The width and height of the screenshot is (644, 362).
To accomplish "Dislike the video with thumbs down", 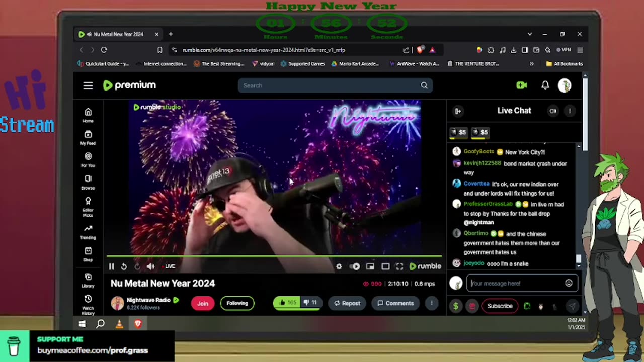I will 310,303.
